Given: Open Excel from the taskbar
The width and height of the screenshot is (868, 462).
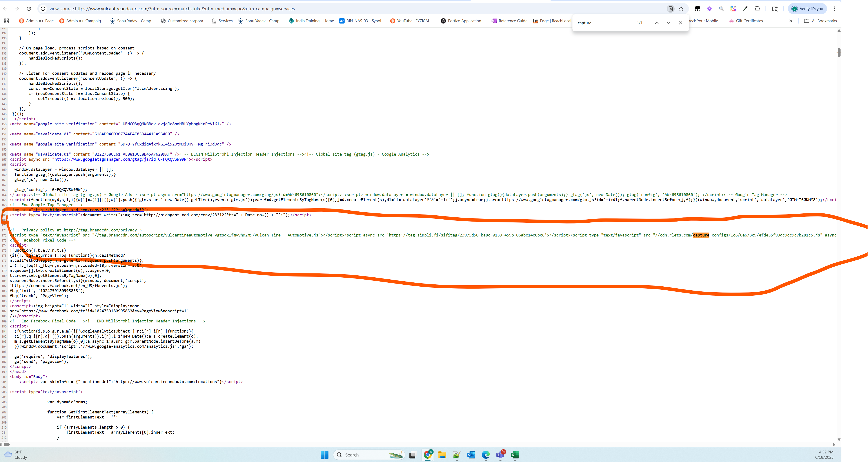Looking at the screenshot, I should (x=514, y=455).
